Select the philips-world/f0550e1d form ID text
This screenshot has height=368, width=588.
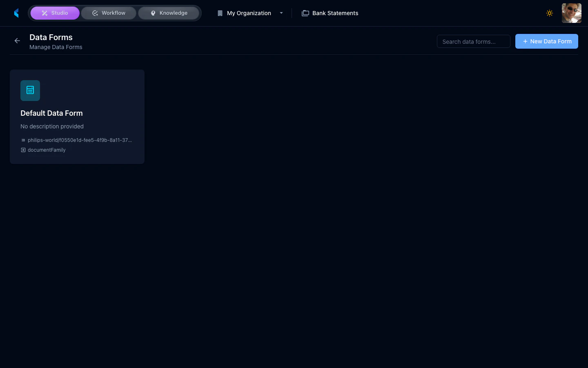pos(80,140)
